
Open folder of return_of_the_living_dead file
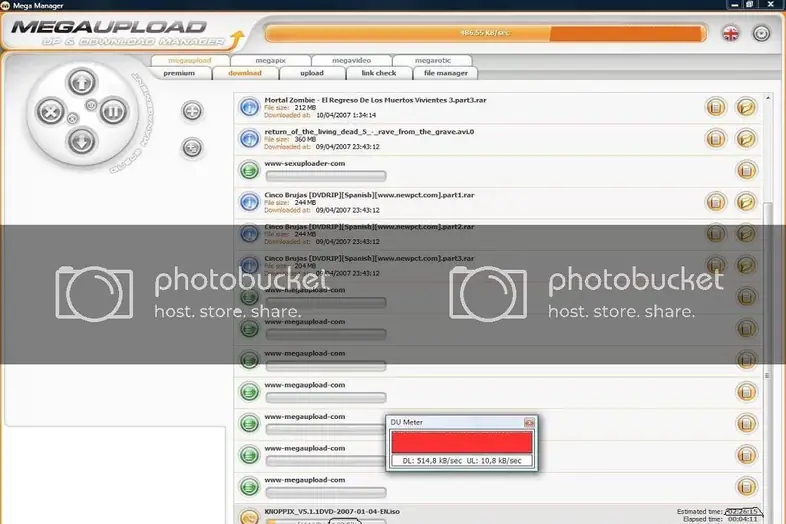[x=746, y=139]
